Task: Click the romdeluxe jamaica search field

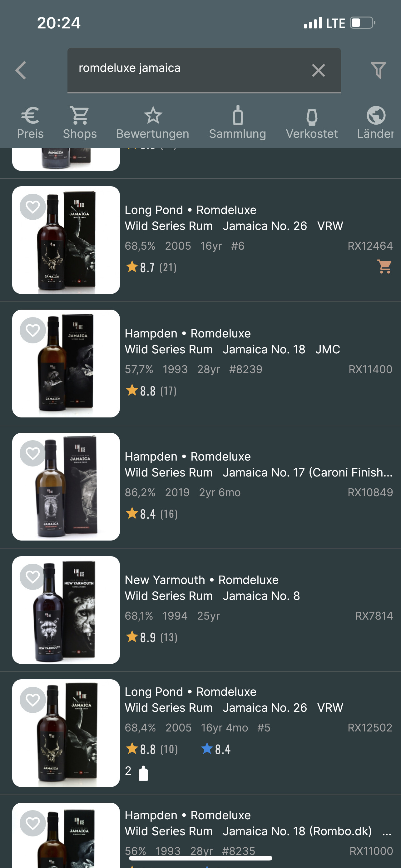Action: point(189,69)
